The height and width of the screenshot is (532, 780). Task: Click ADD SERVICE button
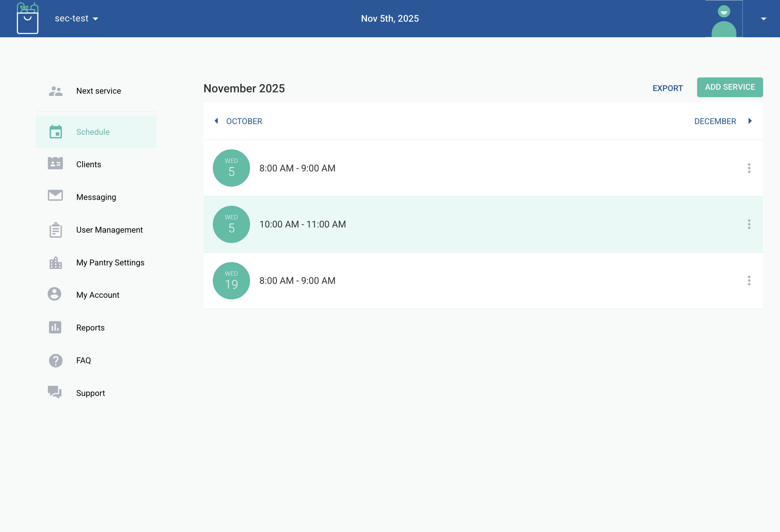tap(730, 87)
